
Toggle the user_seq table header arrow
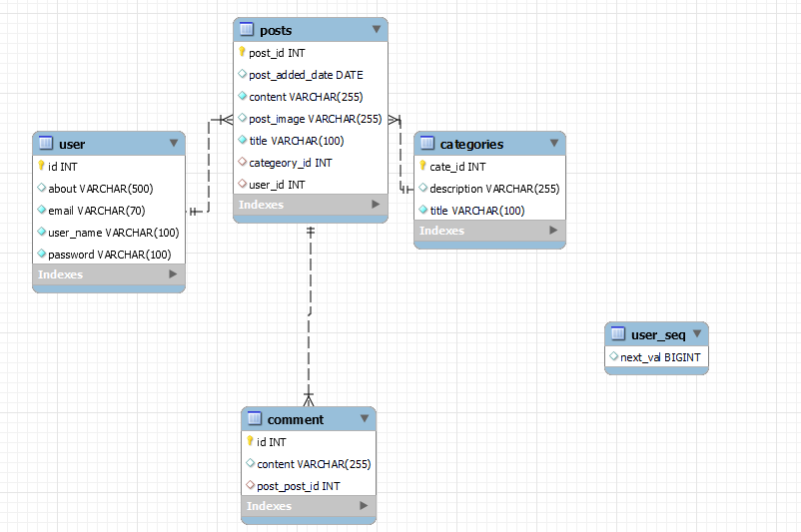pos(697,334)
